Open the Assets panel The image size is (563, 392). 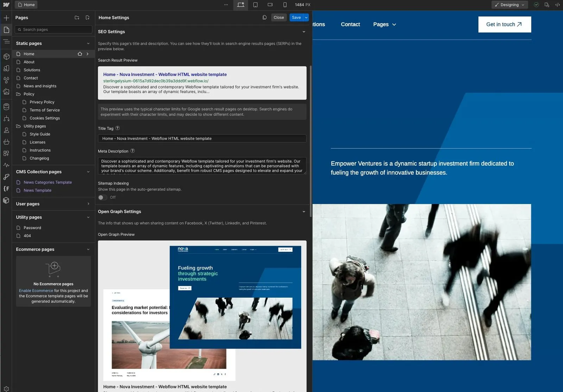tap(6, 92)
